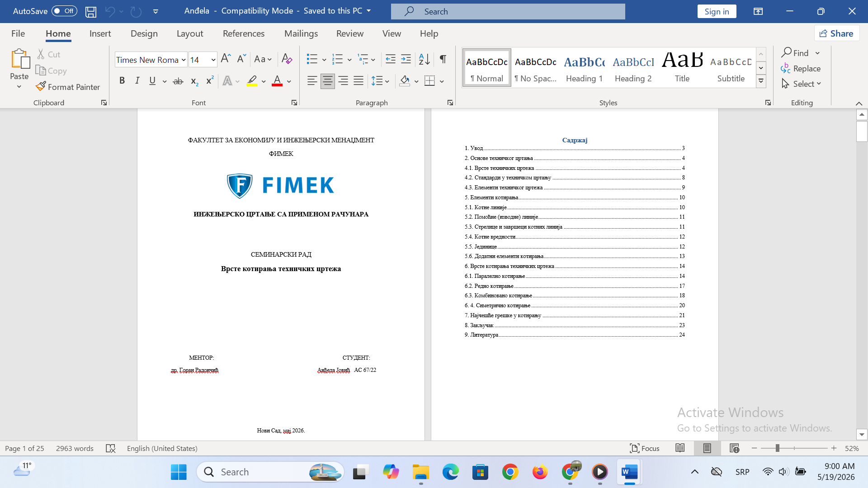Screen dimensions: 868x488
Task: Open font name dropdown
Action: point(184,60)
